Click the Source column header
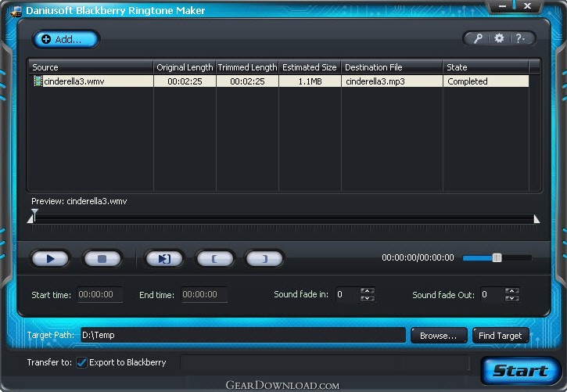Screen dimensions: 567x392 (91, 67)
